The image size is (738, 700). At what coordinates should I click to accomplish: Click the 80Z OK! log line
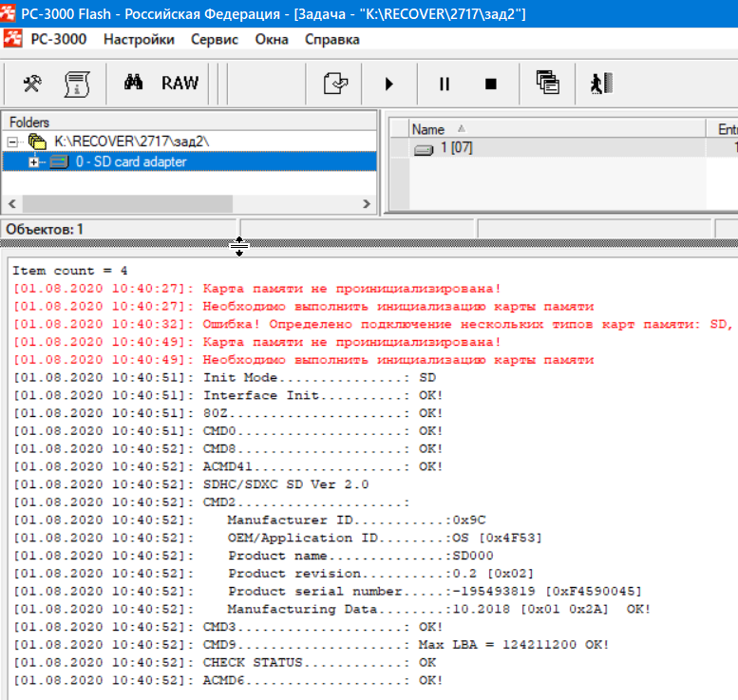(x=228, y=413)
